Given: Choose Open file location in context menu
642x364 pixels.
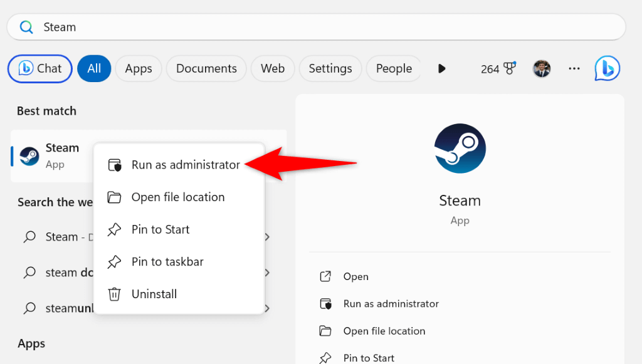Looking at the screenshot, I should (x=179, y=197).
